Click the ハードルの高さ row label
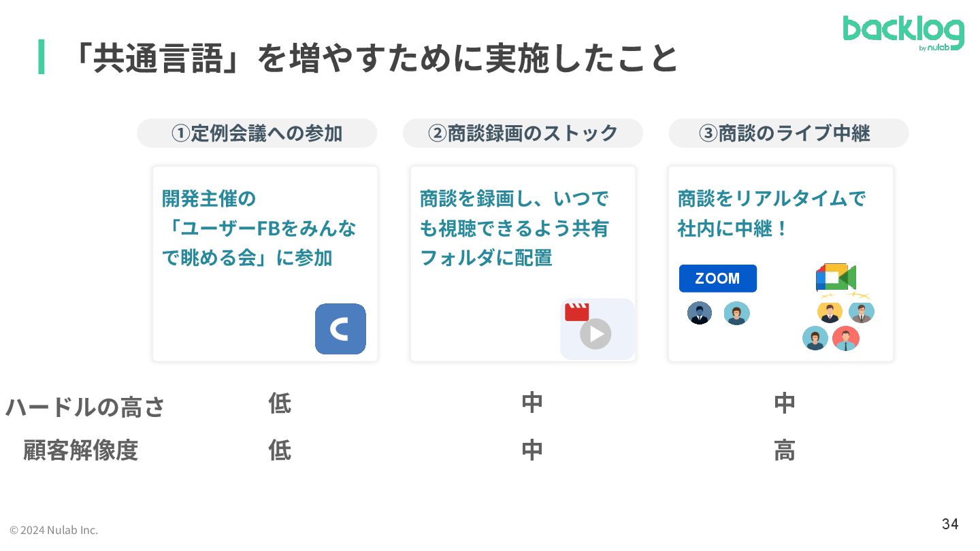Image resolution: width=980 pixels, height=551 pixels. [x=85, y=407]
